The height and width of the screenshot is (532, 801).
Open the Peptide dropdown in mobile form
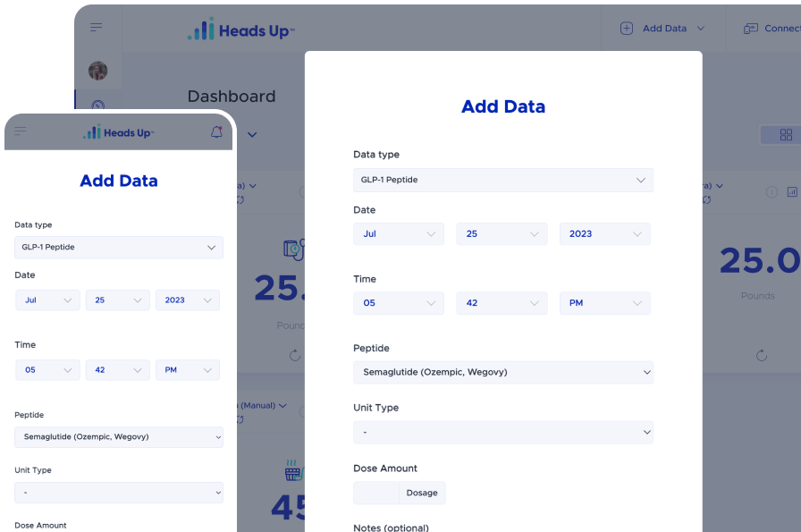click(x=119, y=437)
